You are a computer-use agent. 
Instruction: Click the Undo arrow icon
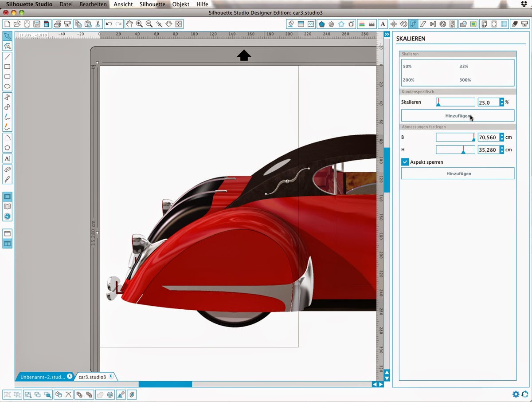(x=109, y=24)
